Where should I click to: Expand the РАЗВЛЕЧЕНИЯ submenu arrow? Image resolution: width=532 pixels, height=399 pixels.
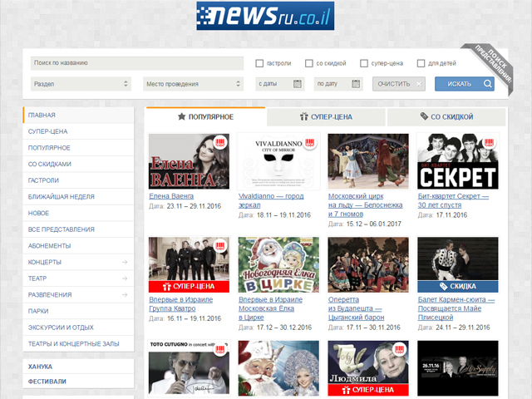pyautogui.click(x=125, y=295)
